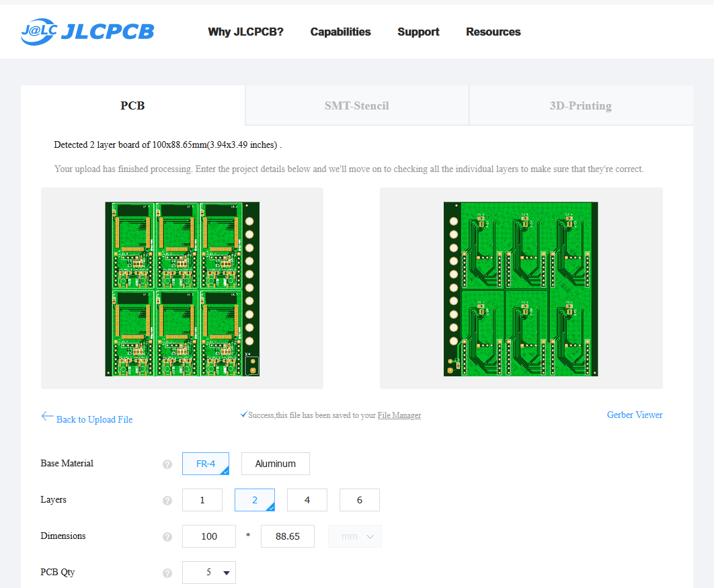Screen dimensions: 714x588
Task: Click the blue success checkmark icon
Action: pyautogui.click(x=243, y=415)
